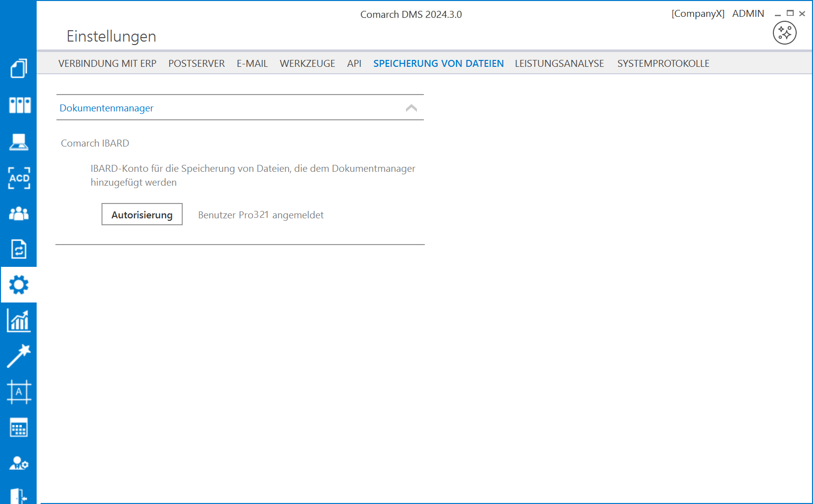Select the settings gear icon
The width and height of the screenshot is (813, 504).
point(19,285)
